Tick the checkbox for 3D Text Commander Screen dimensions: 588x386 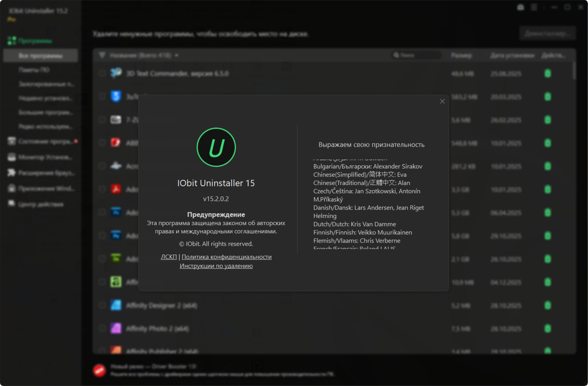pyautogui.click(x=102, y=73)
